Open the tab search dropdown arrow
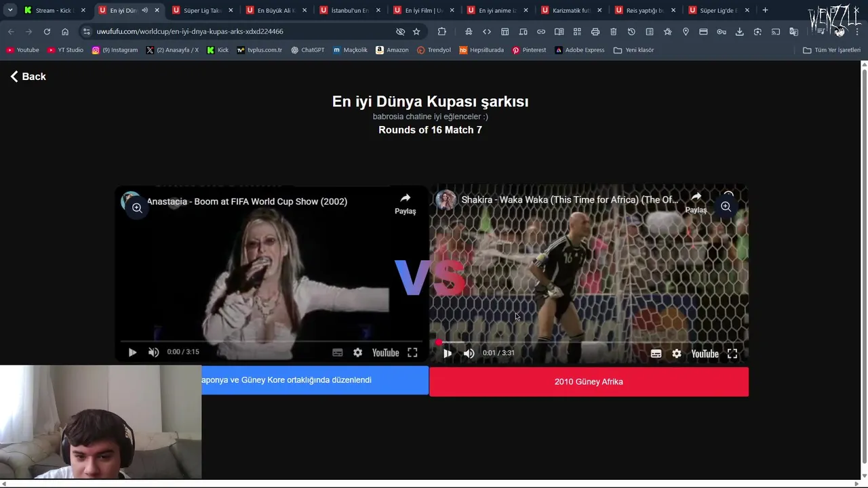 tap(10, 10)
